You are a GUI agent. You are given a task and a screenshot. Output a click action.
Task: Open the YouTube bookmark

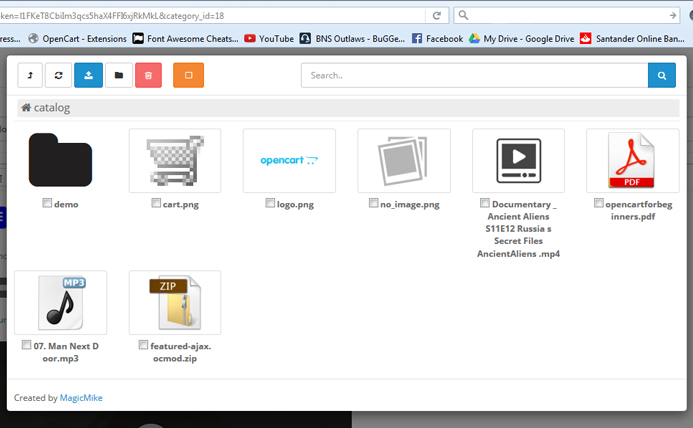(x=269, y=38)
